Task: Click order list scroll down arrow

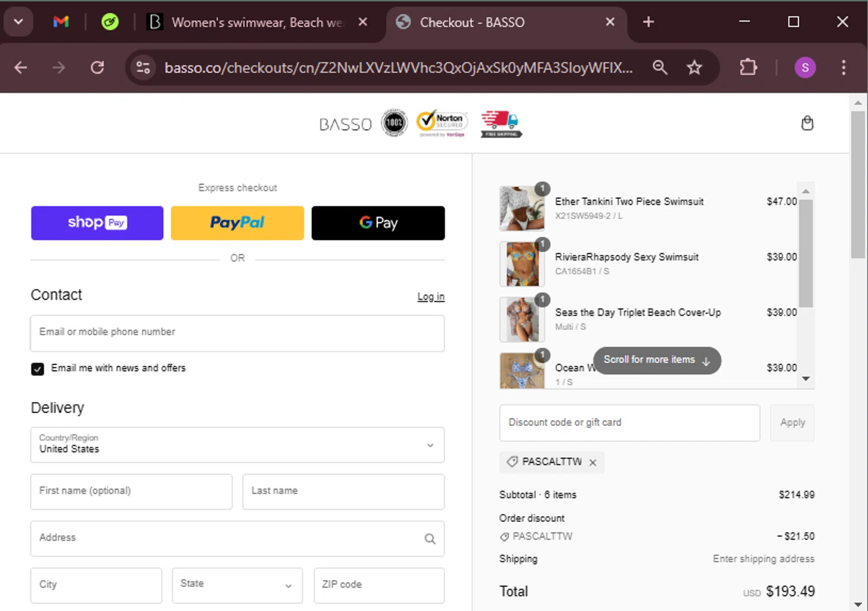Action: 806,378
